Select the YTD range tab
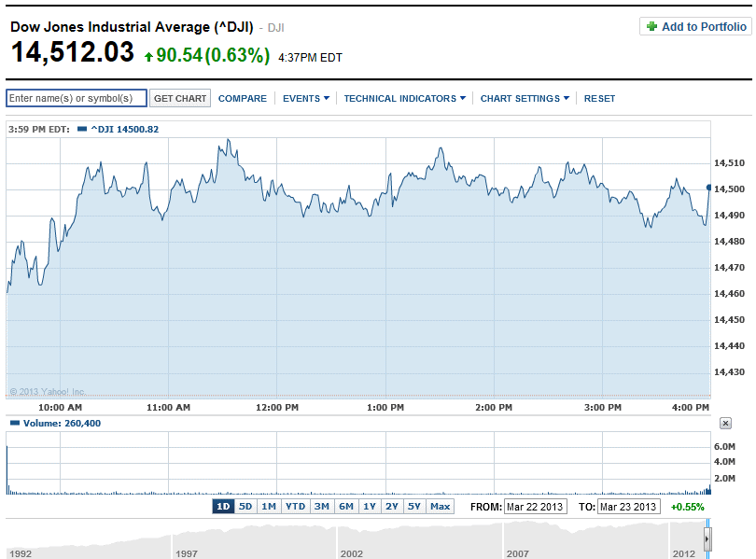756x559 pixels. 295,507
